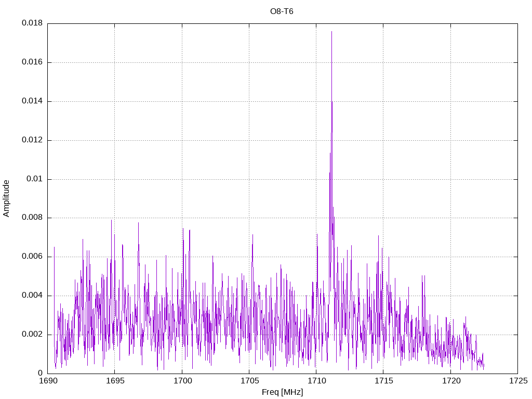This screenshot has height=399, width=532.
Task: Click the 0.006 y-axis tick label
Action: click(x=32, y=257)
